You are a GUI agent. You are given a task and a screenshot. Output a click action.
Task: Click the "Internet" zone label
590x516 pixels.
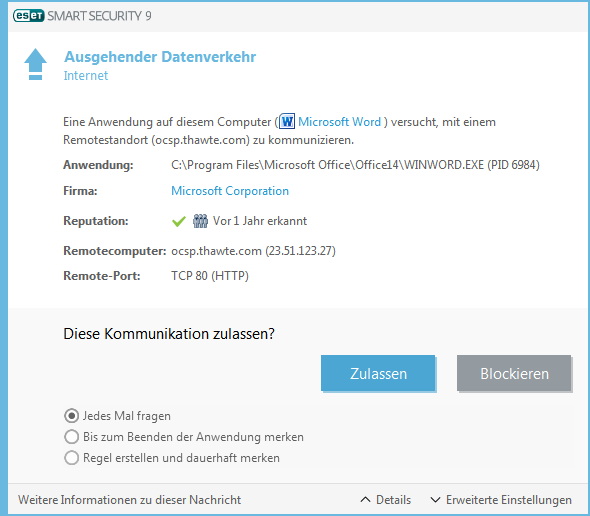pos(86,76)
